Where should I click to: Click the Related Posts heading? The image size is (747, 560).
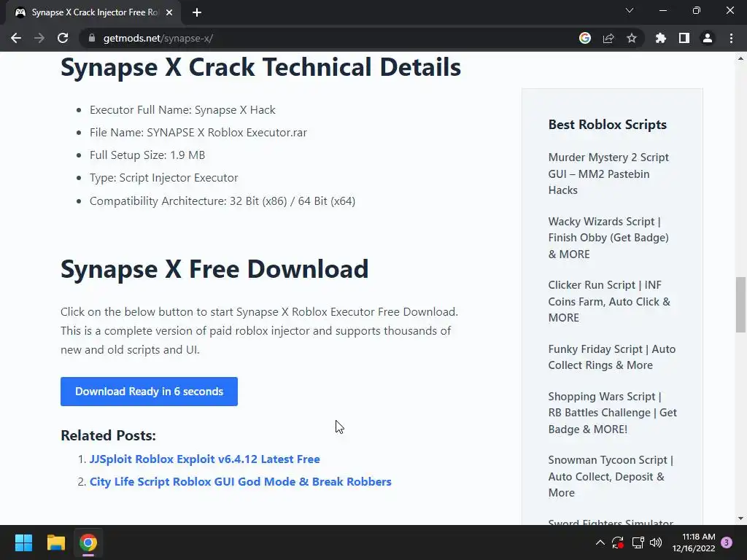coord(108,435)
